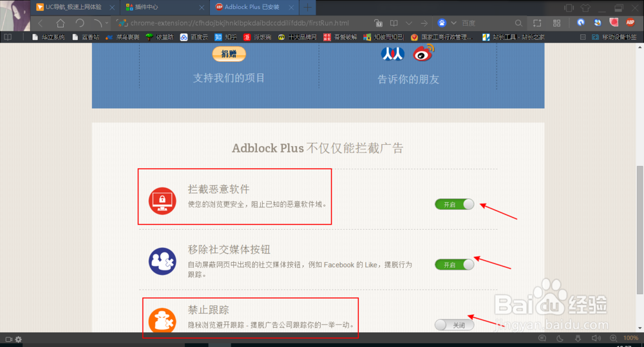Click the reading mode book icon
The height and width of the screenshot is (347, 644).
click(393, 23)
